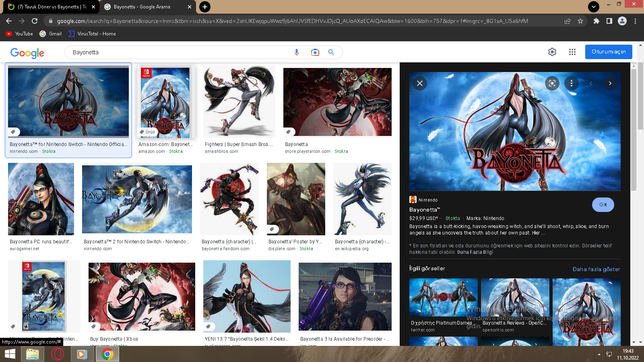Toggle the Chrome side panel
The height and width of the screenshot is (362, 644).
[609, 21]
